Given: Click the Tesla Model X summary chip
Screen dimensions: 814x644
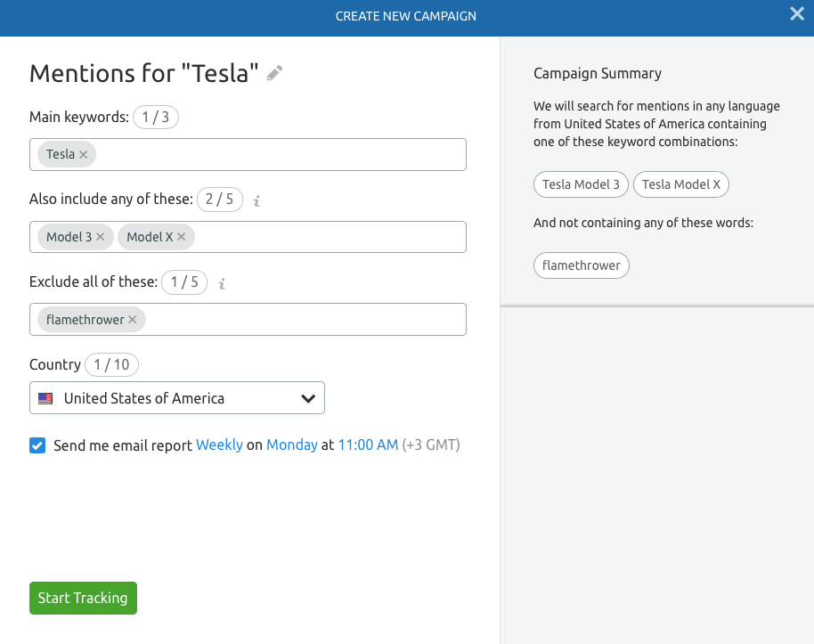Looking at the screenshot, I should (681, 184).
